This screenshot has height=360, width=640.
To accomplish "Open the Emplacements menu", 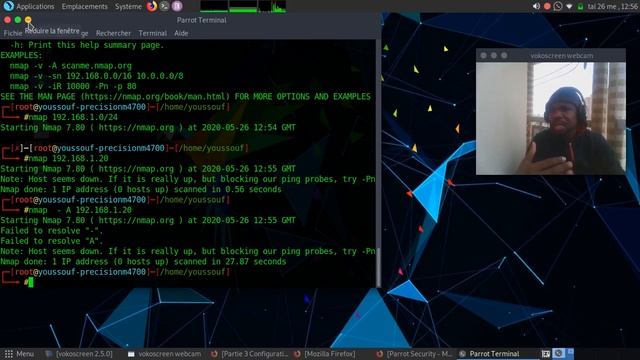I will [x=84, y=7].
